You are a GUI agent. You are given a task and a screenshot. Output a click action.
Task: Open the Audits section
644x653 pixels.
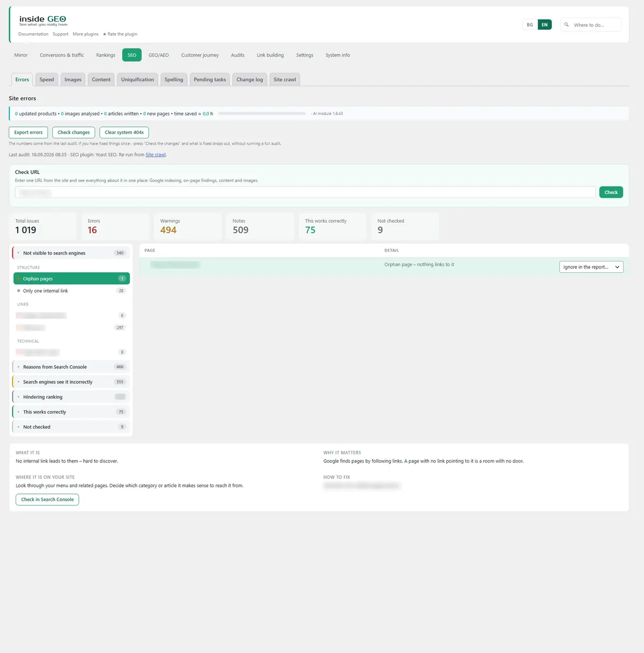click(x=238, y=55)
